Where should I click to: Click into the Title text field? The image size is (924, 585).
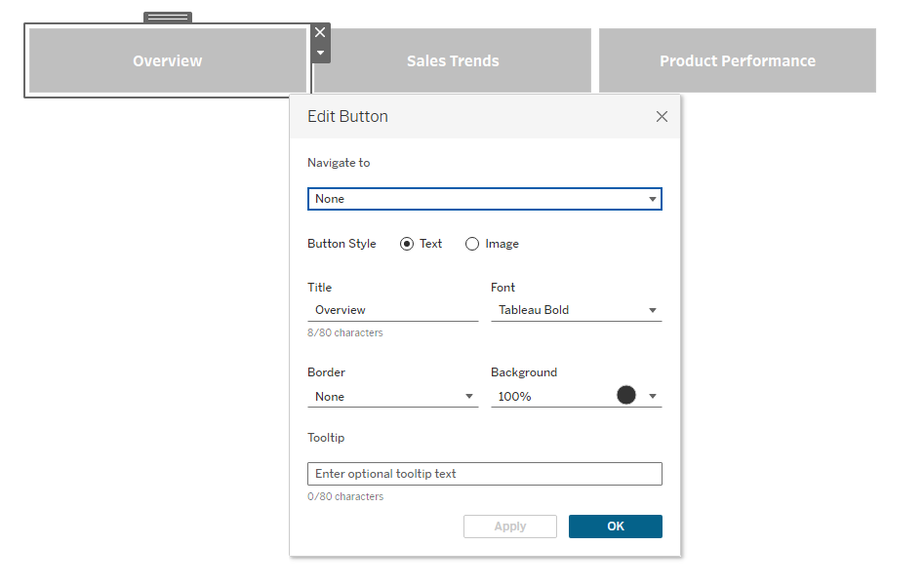pyautogui.click(x=393, y=310)
